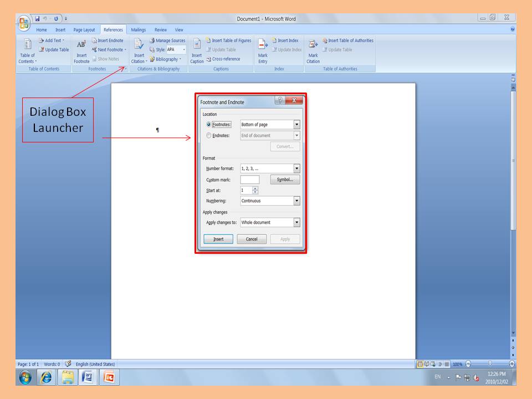
Task: Click the Insert Footnote icon
Action: point(81,45)
